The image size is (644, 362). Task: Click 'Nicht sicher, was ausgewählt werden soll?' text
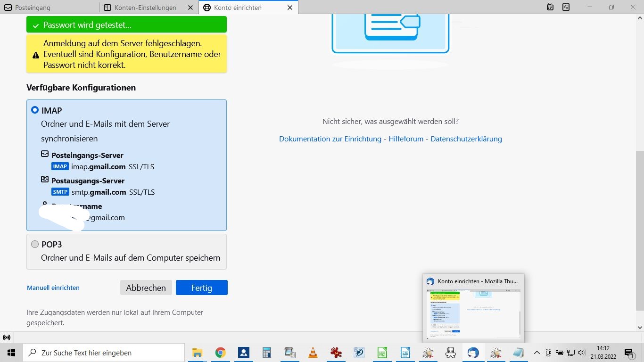[x=390, y=122]
